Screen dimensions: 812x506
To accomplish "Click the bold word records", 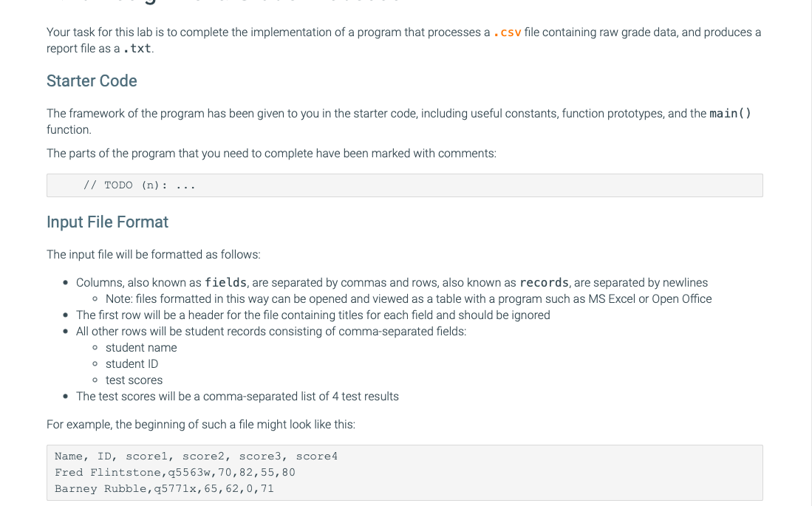I will pos(544,283).
